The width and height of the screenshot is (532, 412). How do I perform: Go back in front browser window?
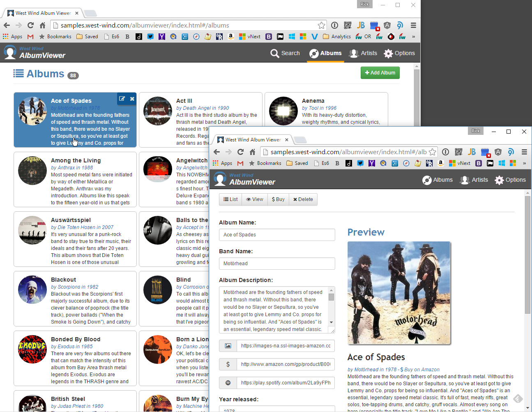pyautogui.click(x=216, y=152)
